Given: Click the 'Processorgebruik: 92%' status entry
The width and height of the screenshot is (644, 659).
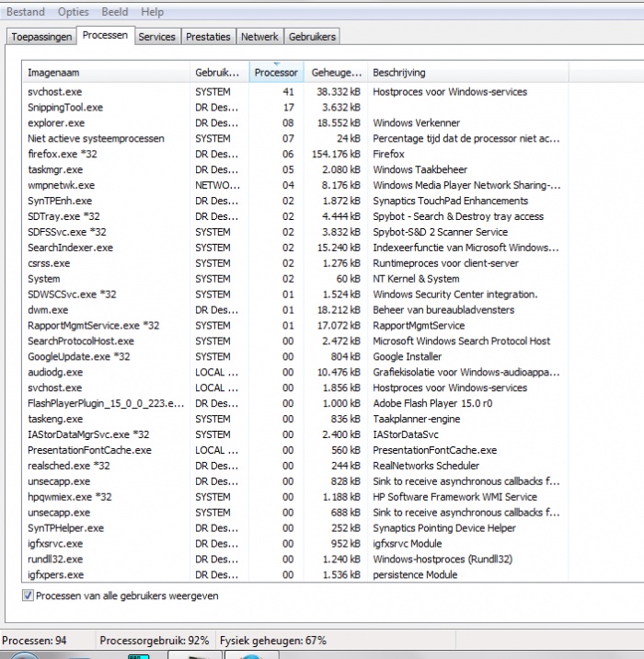Looking at the screenshot, I should click(155, 641).
